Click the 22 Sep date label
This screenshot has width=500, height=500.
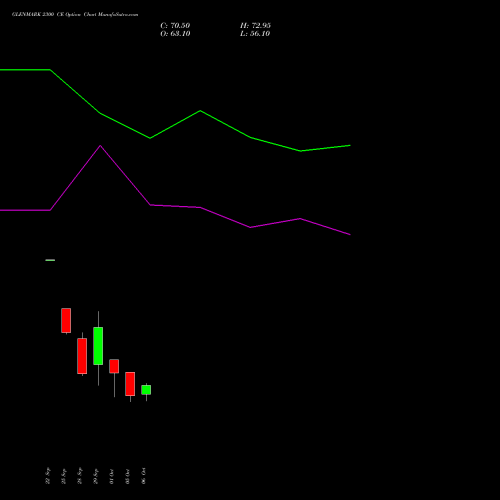[48, 476]
